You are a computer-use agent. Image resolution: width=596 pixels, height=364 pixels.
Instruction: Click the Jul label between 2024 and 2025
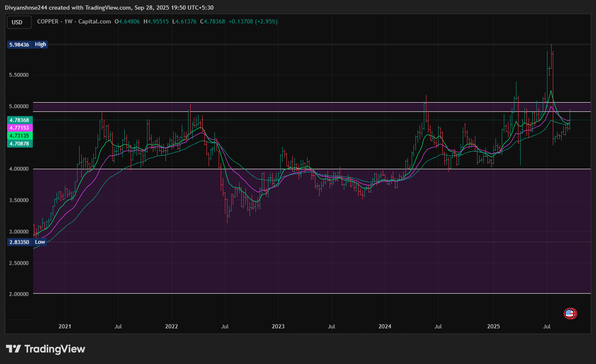(x=438, y=326)
